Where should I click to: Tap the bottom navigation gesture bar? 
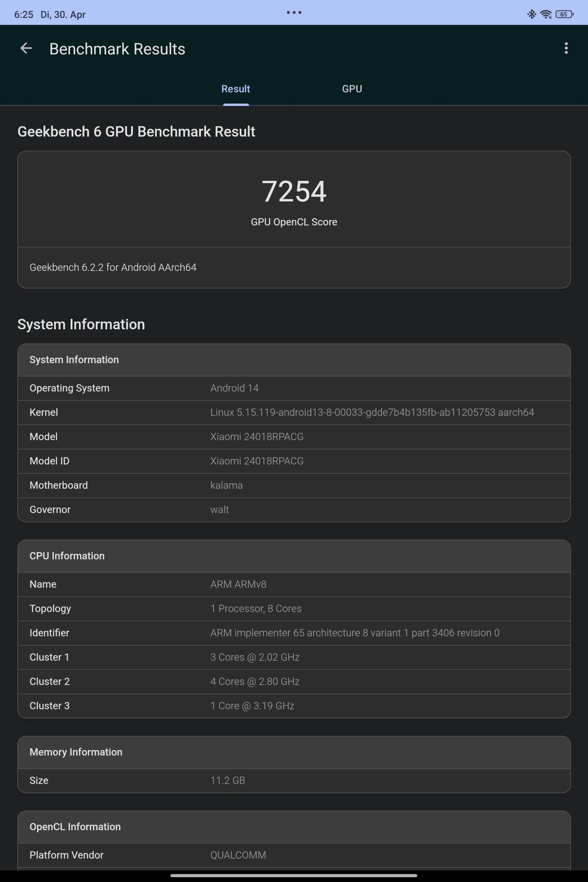[294, 876]
